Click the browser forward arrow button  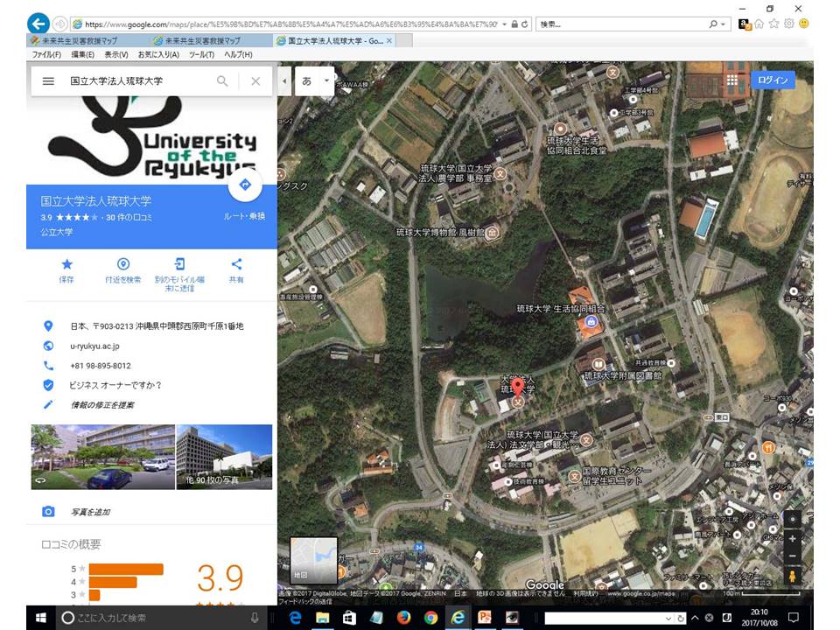(60, 24)
